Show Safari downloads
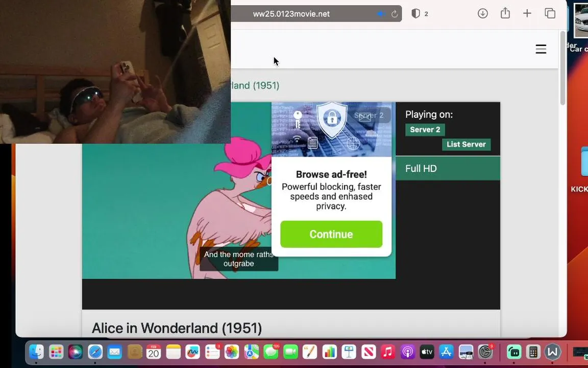 [483, 13]
